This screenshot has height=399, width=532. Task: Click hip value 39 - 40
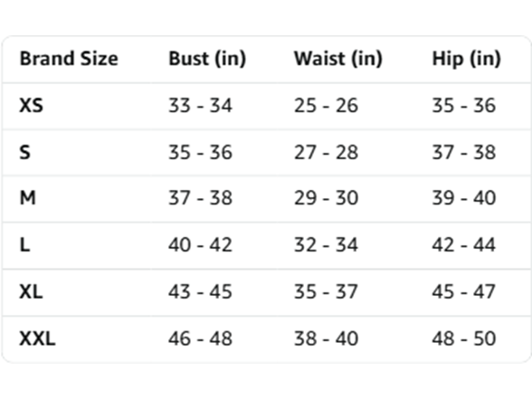coord(464,198)
